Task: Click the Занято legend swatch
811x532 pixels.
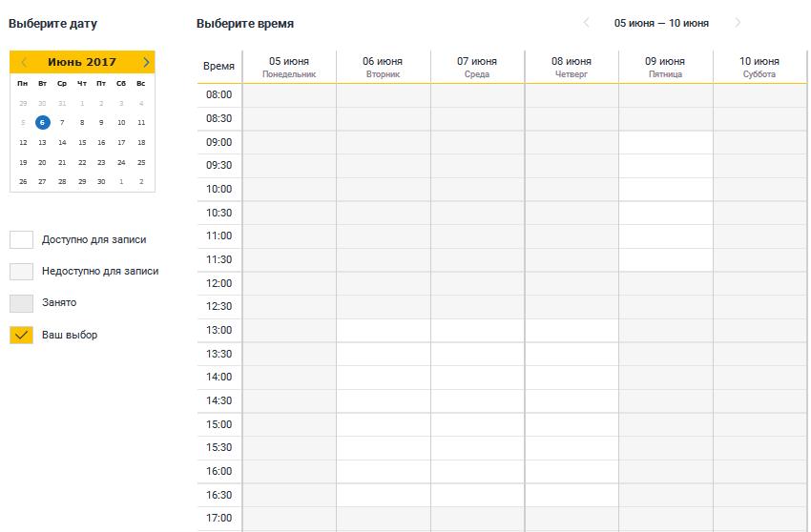Action: click(x=21, y=303)
